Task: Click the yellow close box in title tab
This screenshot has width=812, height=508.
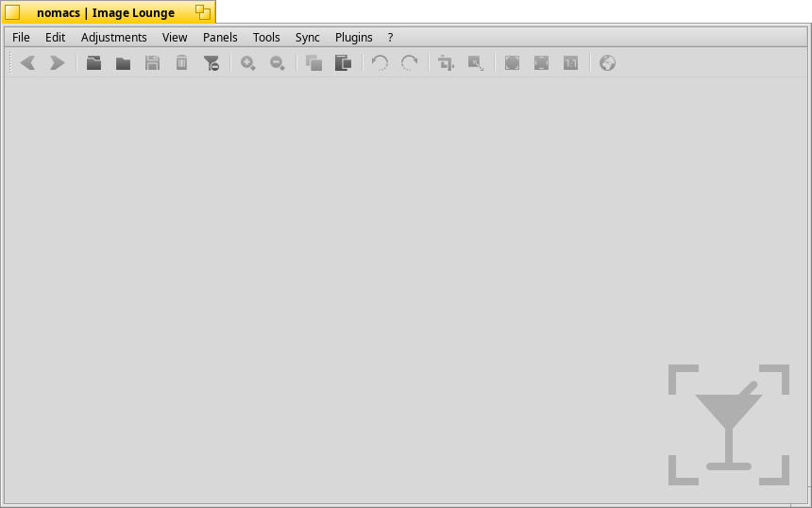Action: coord(12,12)
